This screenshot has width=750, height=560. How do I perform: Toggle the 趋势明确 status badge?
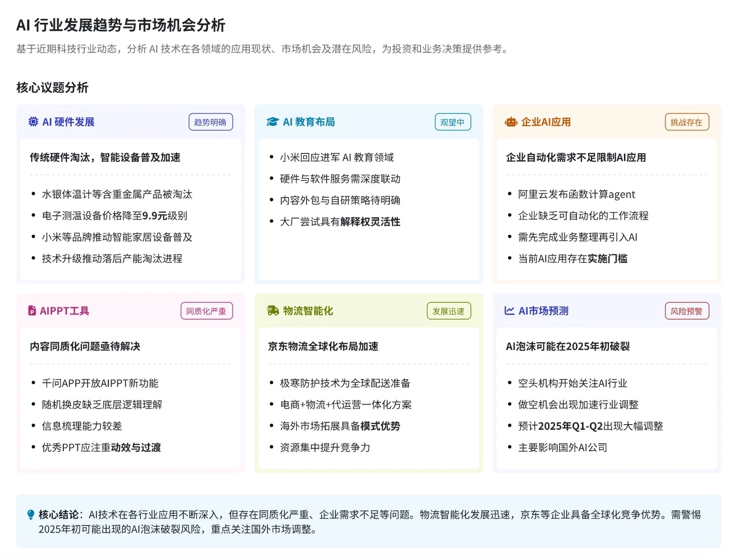point(211,122)
